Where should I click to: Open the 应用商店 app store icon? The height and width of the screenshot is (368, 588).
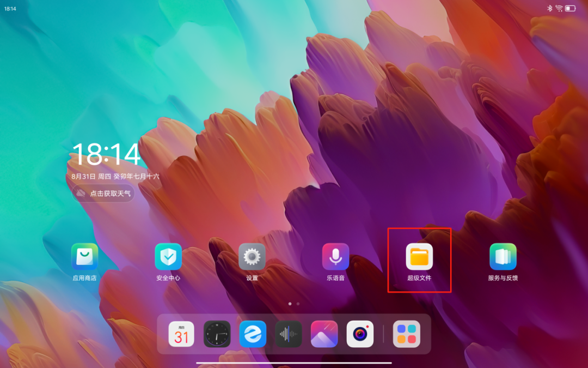point(84,257)
